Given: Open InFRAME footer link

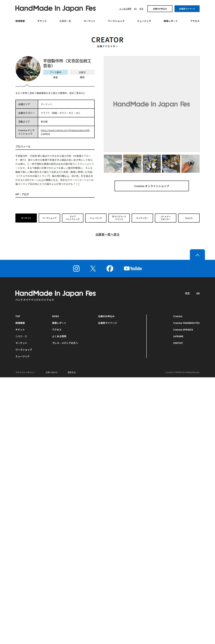Looking at the screenshot, I should [178, 337].
